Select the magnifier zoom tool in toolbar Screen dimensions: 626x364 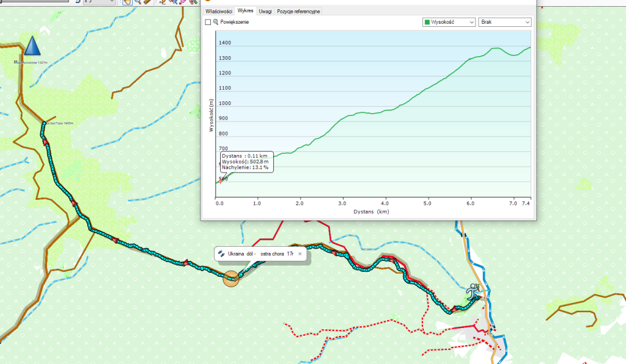(137, 2)
